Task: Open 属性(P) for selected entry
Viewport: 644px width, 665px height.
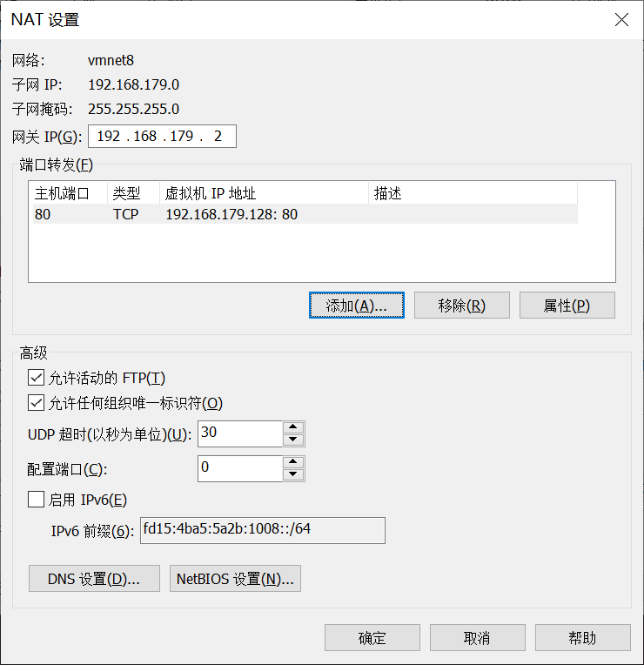Action: pyautogui.click(x=567, y=305)
